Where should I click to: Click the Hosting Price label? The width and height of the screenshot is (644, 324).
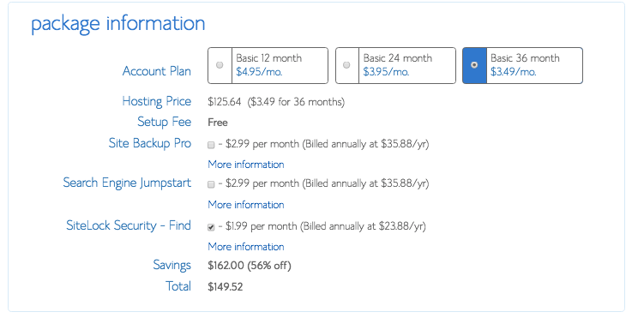(156, 101)
